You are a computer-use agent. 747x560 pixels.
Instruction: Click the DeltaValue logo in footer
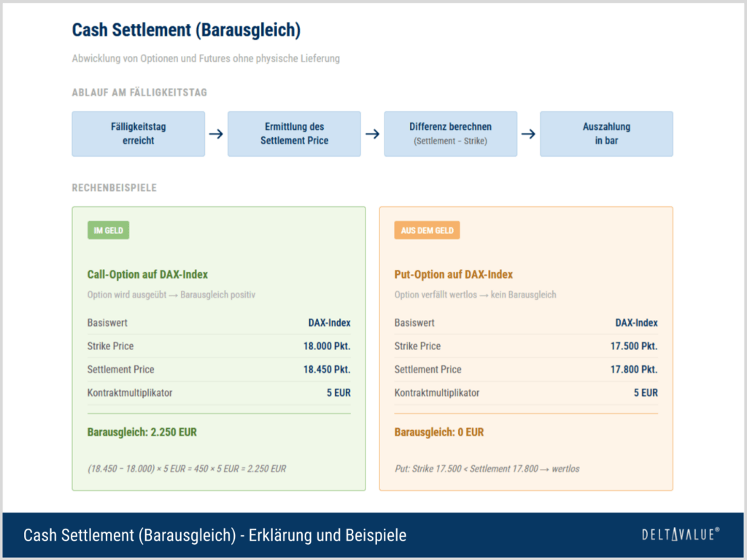click(681, 534)
